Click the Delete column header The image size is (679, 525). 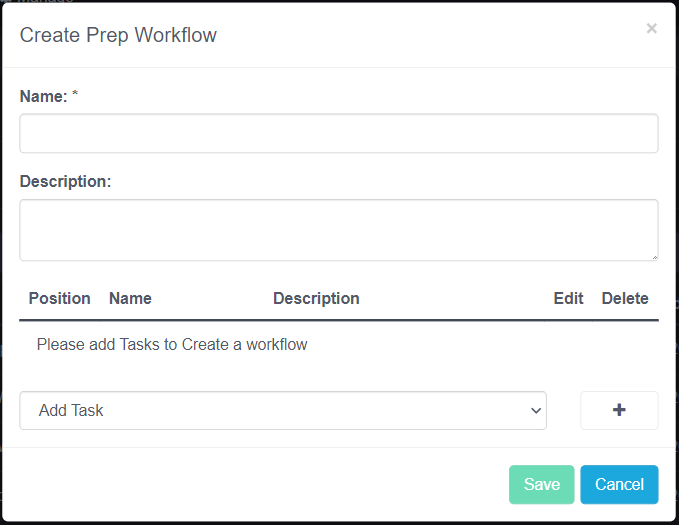(x=625, y=298)
